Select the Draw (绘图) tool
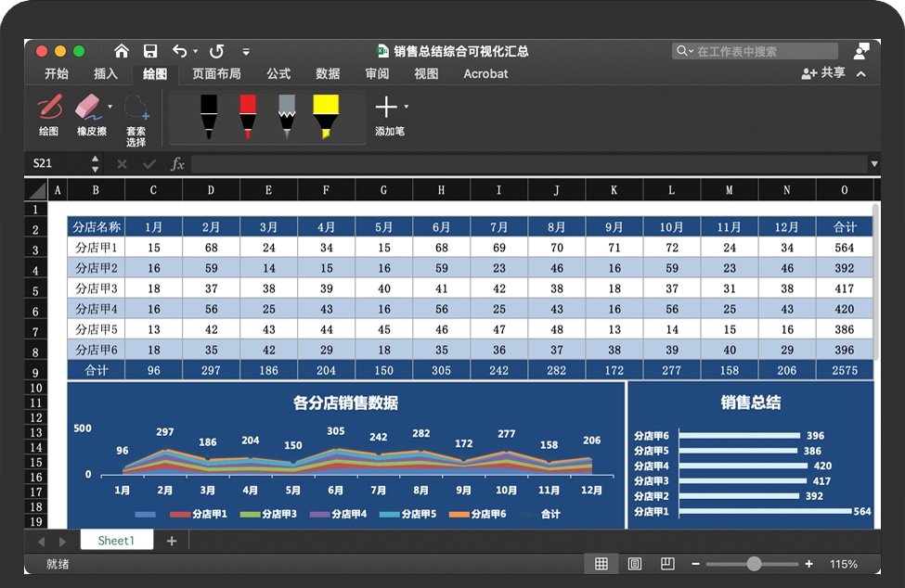The height and width of the screenshot is (588, 905). pyautogui.click(x=49, y=115)
